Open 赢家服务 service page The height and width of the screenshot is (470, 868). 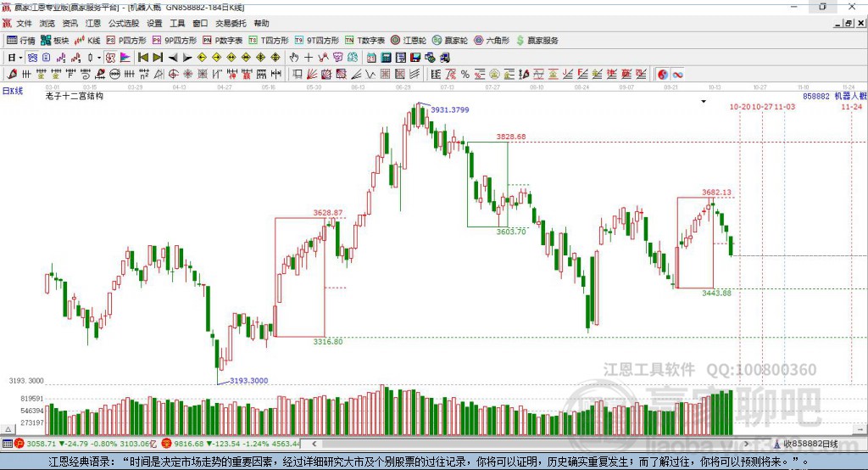(x=537, y=41)
